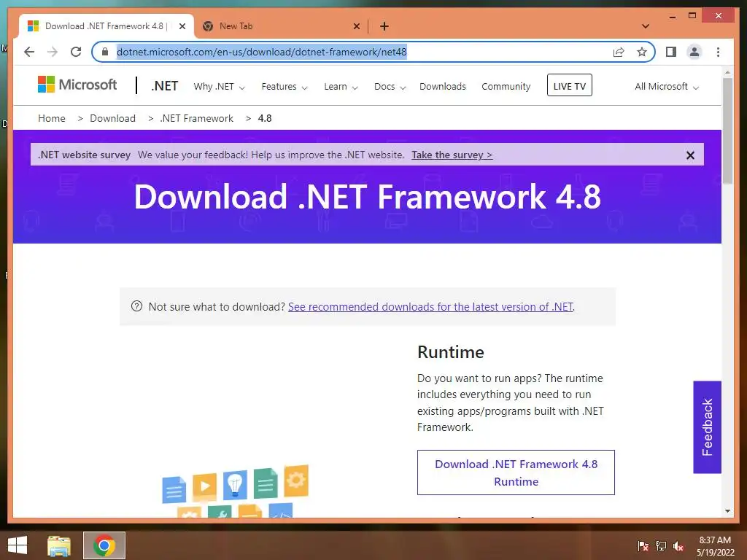Click the browser forward arrow

53,52
